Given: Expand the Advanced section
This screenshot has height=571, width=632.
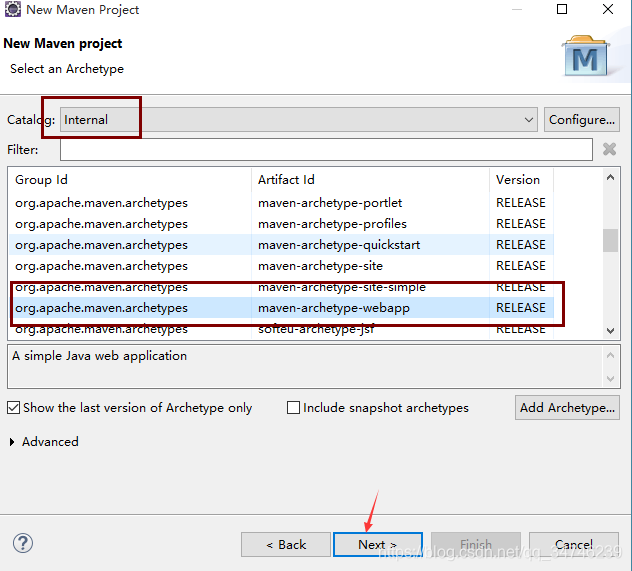Looking at the screenshot, I should pos(12,442).
